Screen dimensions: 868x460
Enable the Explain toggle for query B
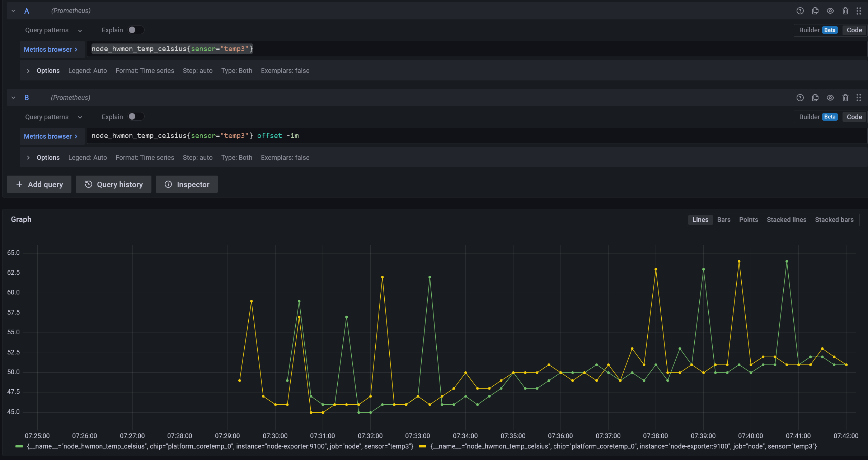pyautogui.click(x=136, y=116)
